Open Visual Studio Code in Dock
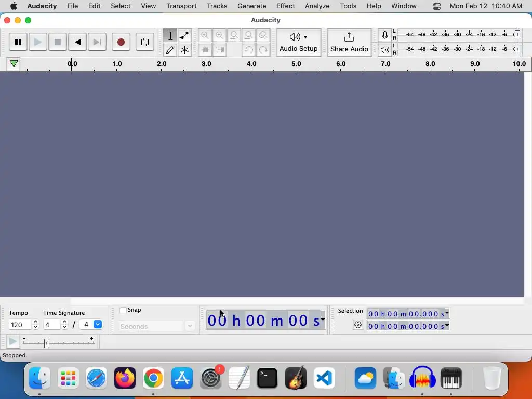The image size is (532, 399). point(324,378)
